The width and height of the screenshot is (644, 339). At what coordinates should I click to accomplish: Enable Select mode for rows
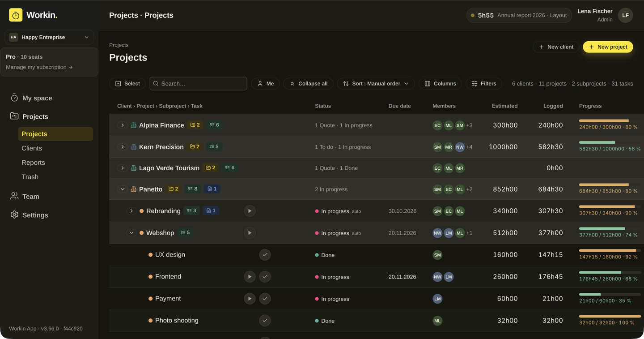[127, 84]
